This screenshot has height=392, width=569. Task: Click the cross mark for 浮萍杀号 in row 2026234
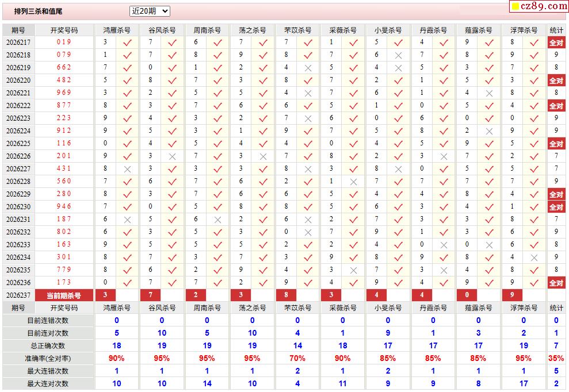click(x=534, y=258)
